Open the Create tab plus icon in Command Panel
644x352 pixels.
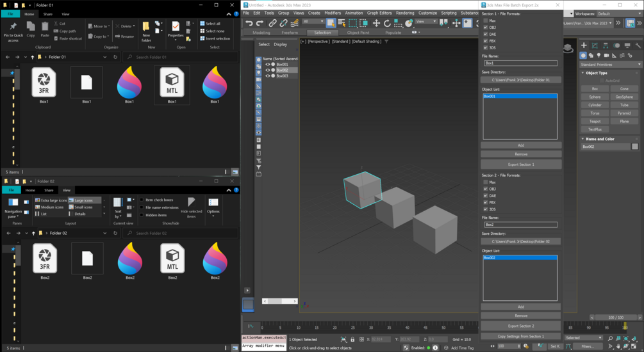coord(584,45)
